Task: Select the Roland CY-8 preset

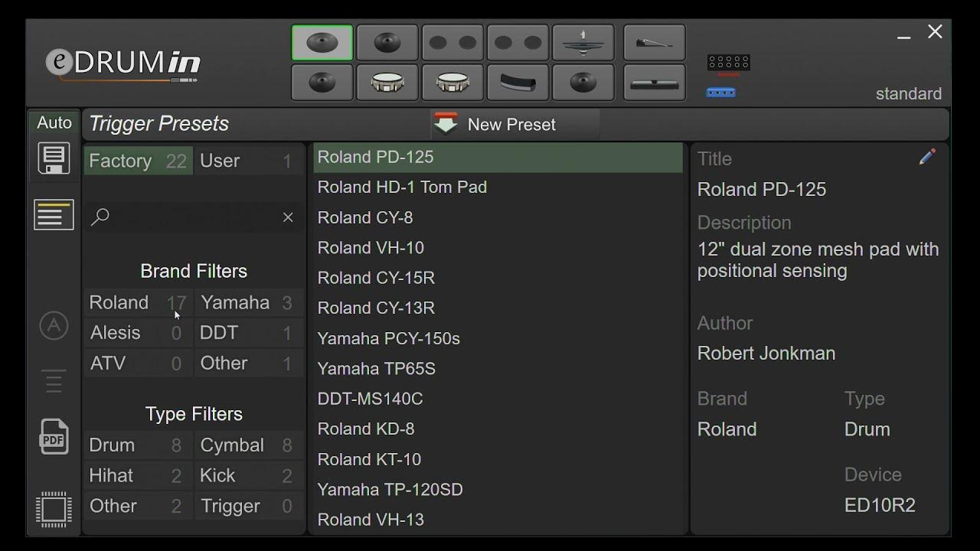Action: [x=498, y=217]
